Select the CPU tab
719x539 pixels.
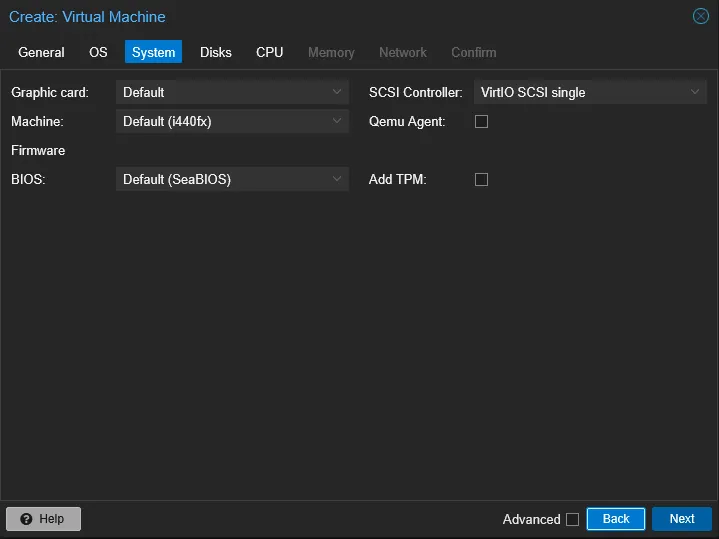pyautogui.click(x=269, y=52)
